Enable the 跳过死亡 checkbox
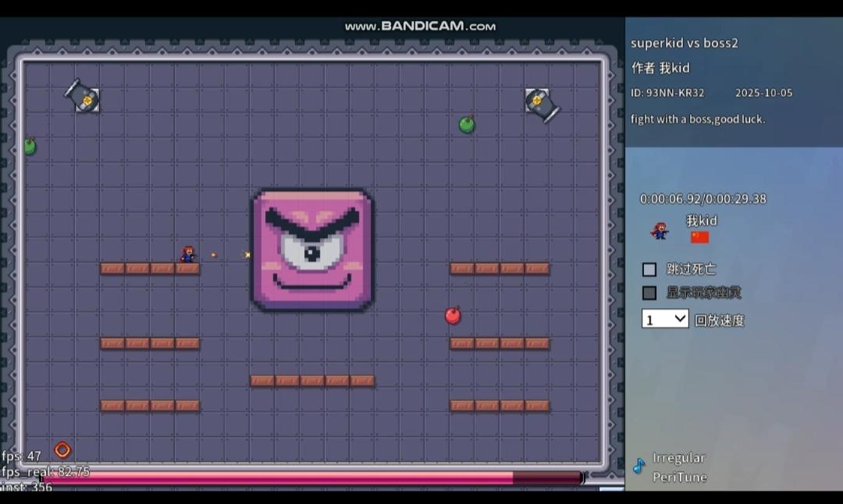 [x=649, y=269]
